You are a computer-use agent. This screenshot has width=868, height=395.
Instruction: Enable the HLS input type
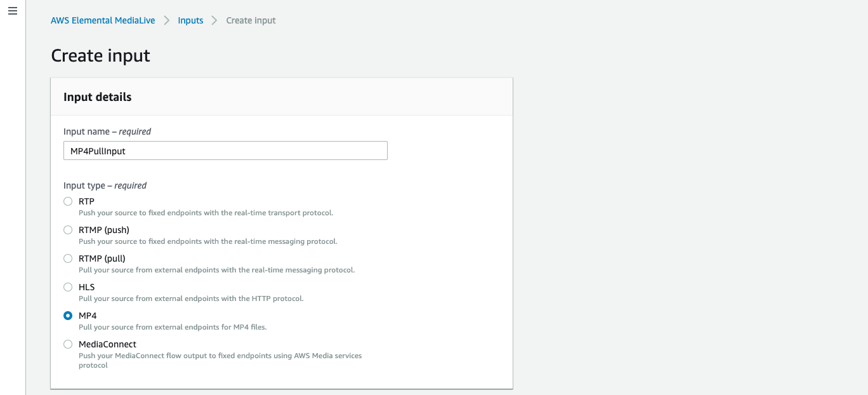68,287
